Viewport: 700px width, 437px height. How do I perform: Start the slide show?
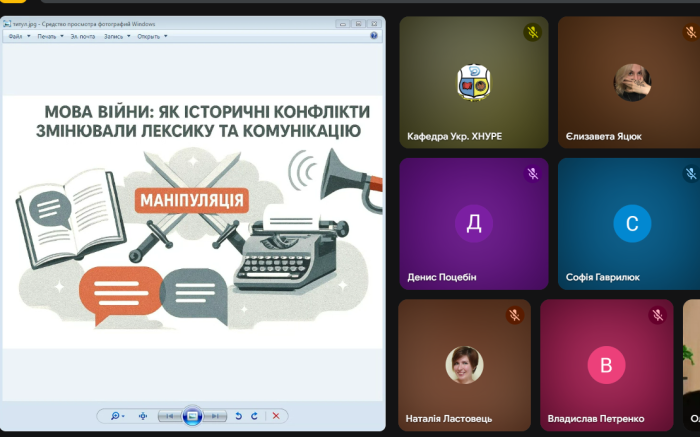(192, 415)
